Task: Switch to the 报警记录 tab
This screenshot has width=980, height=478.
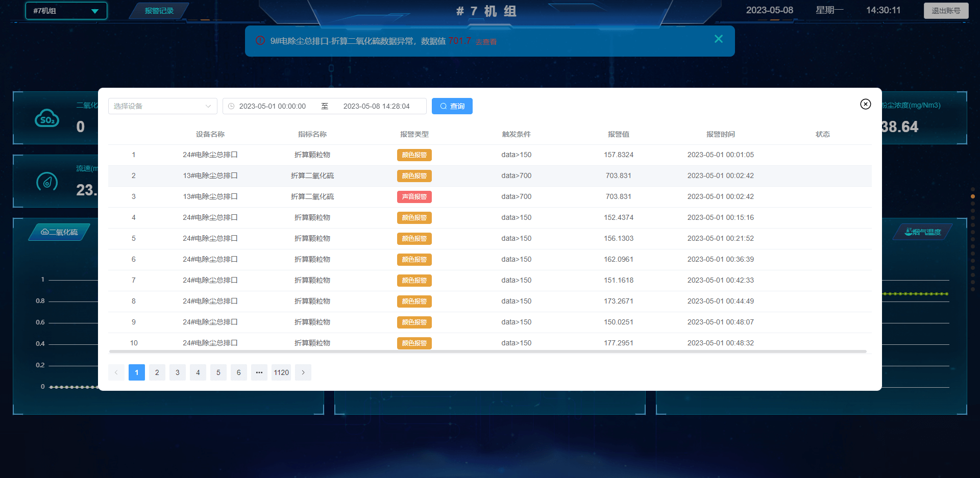Action: point(159,11)
